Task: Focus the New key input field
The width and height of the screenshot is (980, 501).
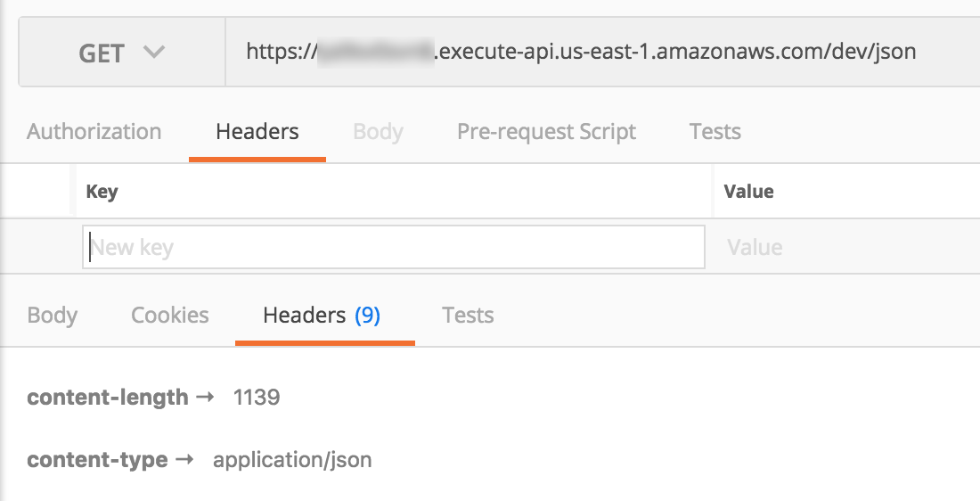Action: click(x=394, y=247)
